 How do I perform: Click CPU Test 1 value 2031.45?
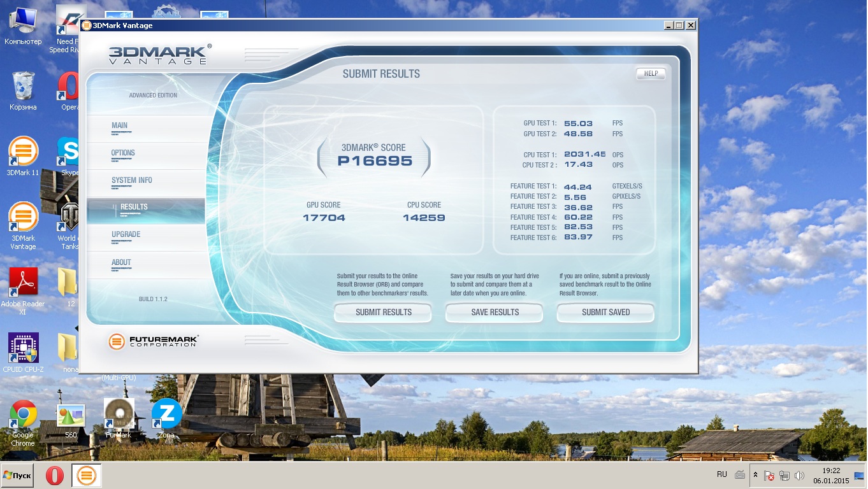[x=585, y=155]
